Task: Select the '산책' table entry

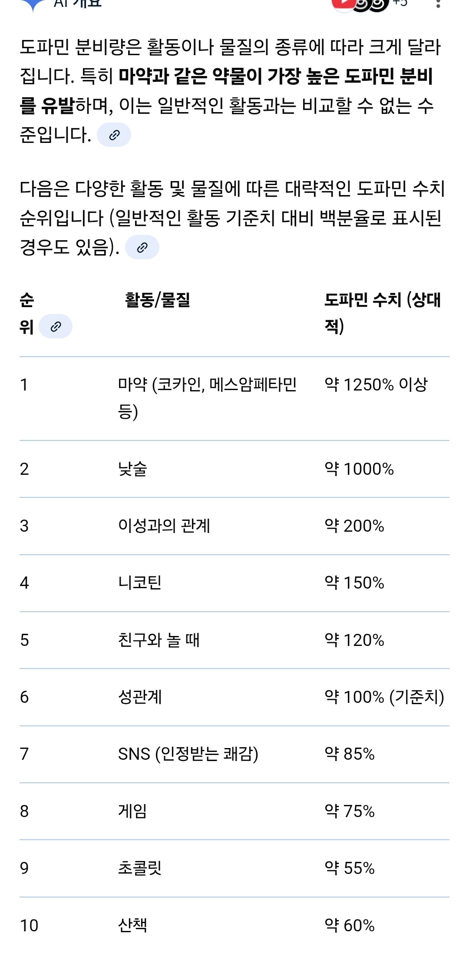Action: (132, 925)
